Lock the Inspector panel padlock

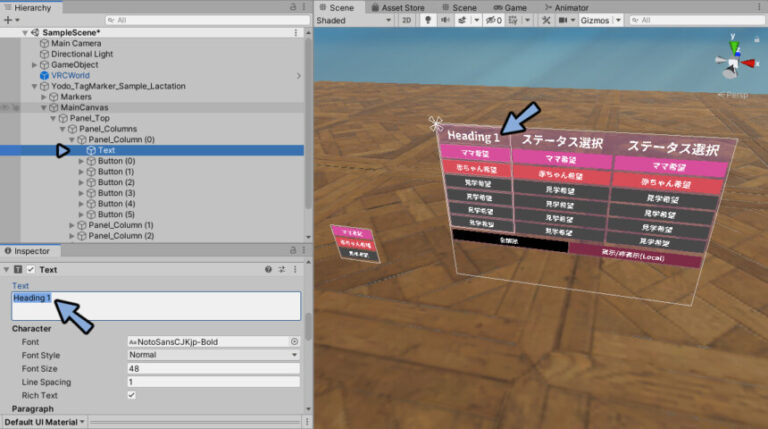(x=293, y=250)
